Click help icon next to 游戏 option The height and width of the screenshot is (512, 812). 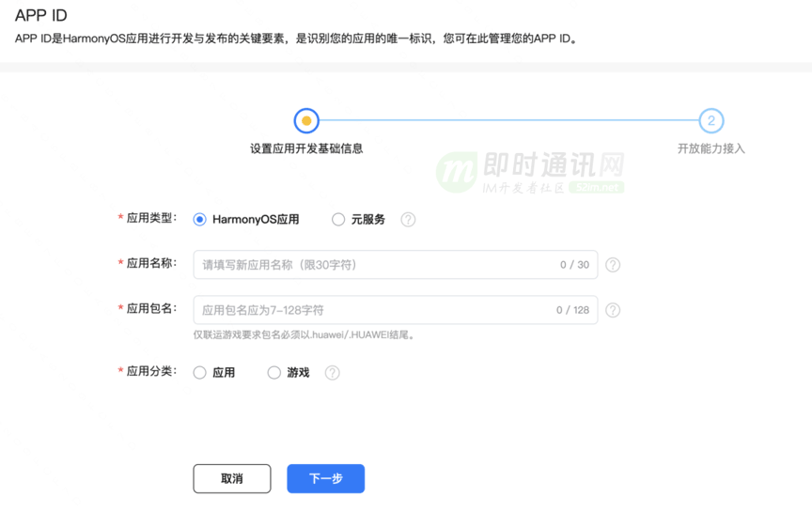tap(333, 373)
